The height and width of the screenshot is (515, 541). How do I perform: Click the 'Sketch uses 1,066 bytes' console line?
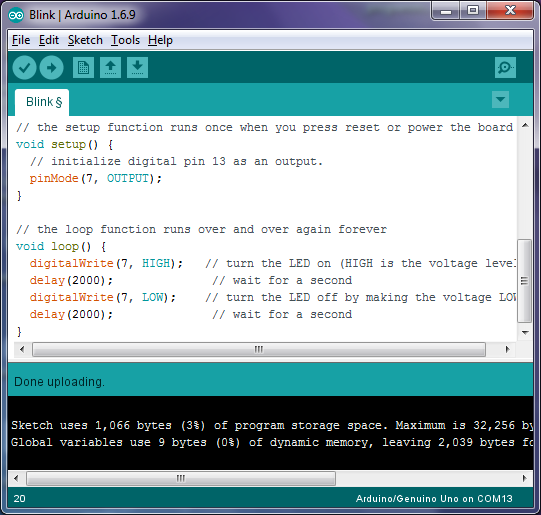272,425
